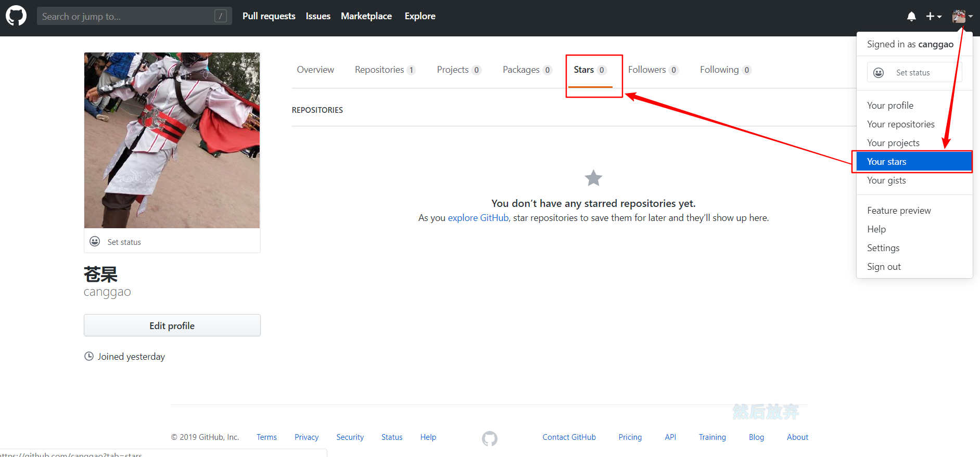980x457 pixels.
Task: Choose Your projects from dropdown
Action: pos(914,143)
